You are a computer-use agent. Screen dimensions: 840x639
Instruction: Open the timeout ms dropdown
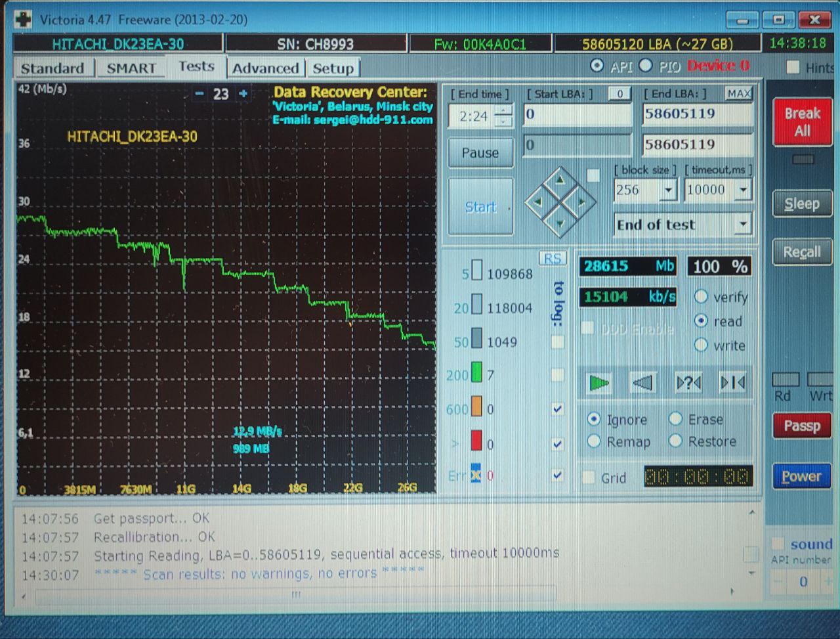pos(744,190)
